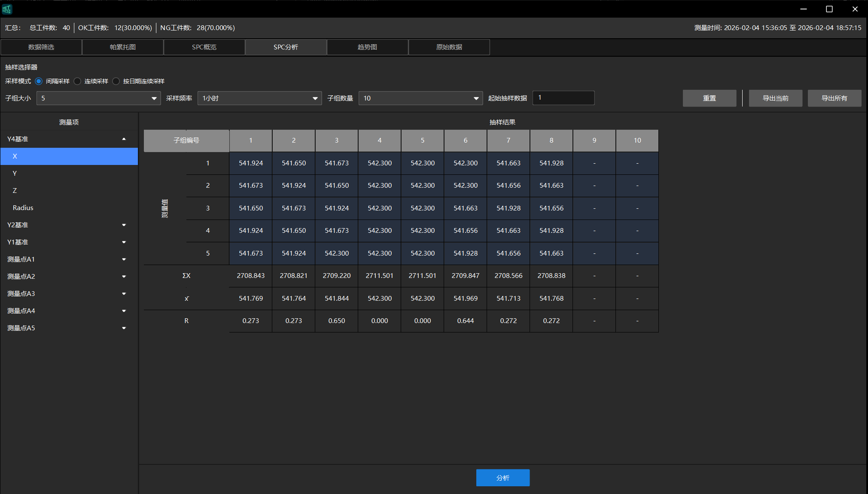Select 间隔采样 sampling mode radio

(x=39, y=81)
